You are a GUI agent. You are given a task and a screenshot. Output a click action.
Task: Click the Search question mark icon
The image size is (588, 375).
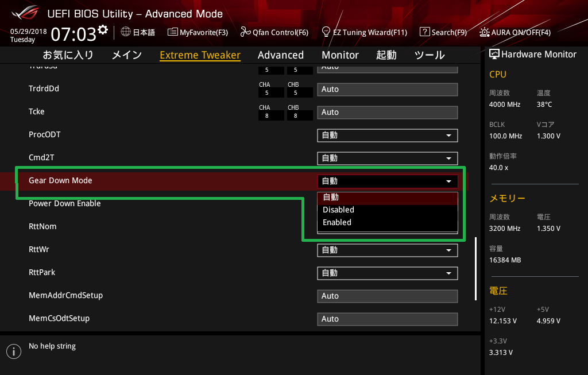[x=424, y=32]
